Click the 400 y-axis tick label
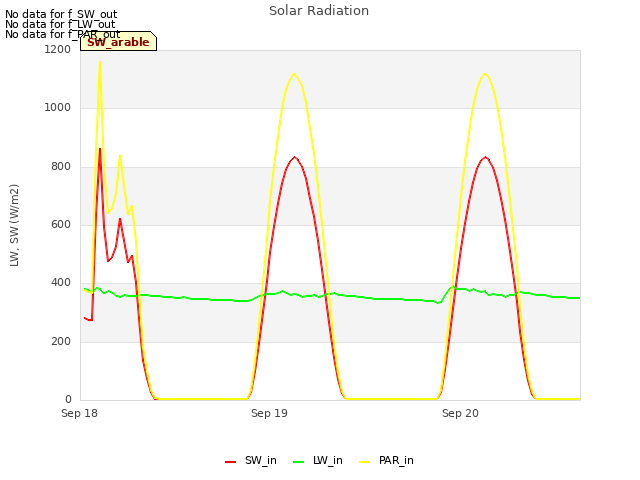The height and width of the screenshot is (480, 640). coord(61,282)
